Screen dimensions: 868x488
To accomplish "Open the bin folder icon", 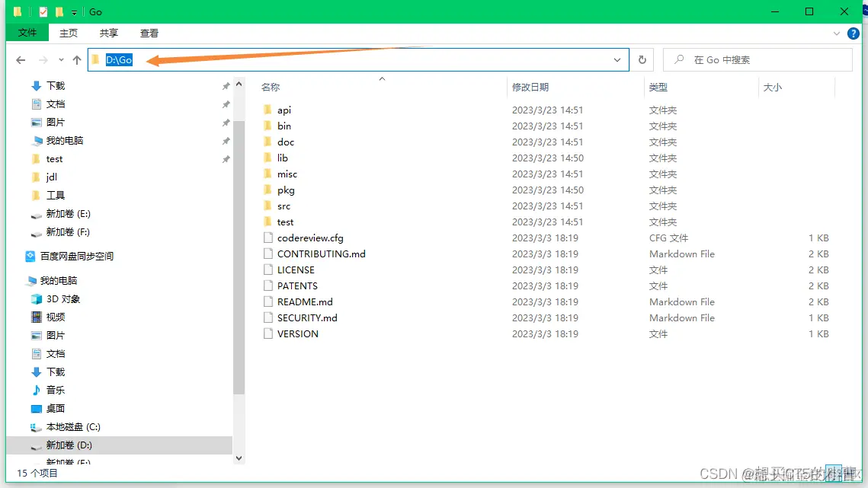I will tap(268, 126).
